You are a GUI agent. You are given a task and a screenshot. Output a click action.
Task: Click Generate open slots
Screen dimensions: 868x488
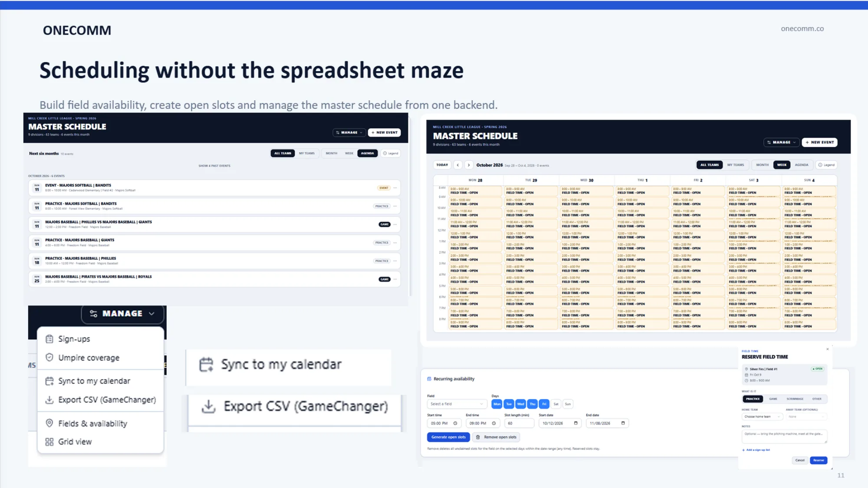448,437
